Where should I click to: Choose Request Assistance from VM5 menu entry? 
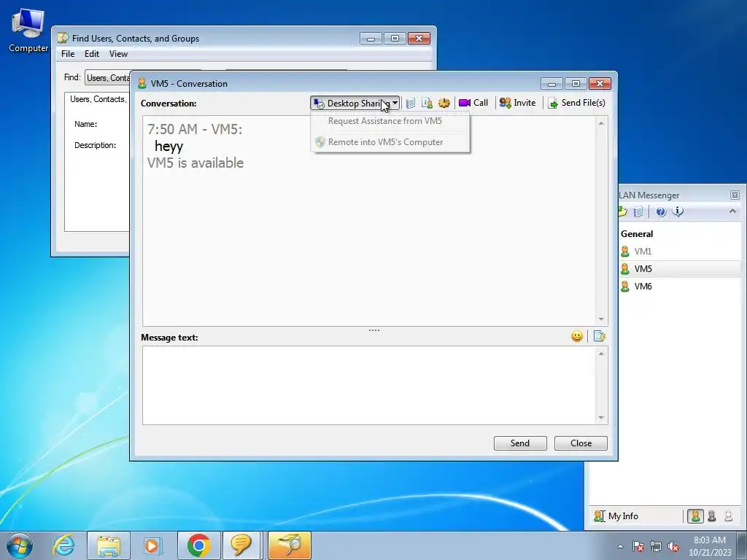tap(385, 121)
